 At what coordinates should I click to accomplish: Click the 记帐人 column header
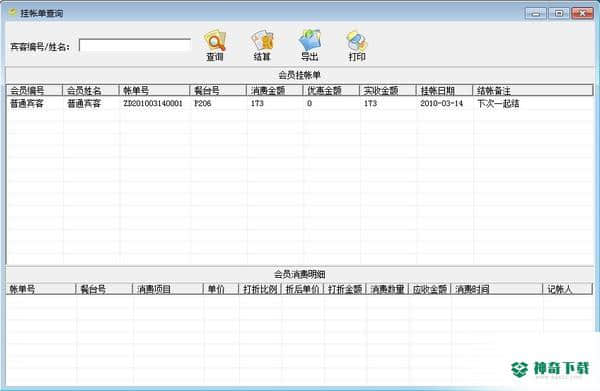567,289
